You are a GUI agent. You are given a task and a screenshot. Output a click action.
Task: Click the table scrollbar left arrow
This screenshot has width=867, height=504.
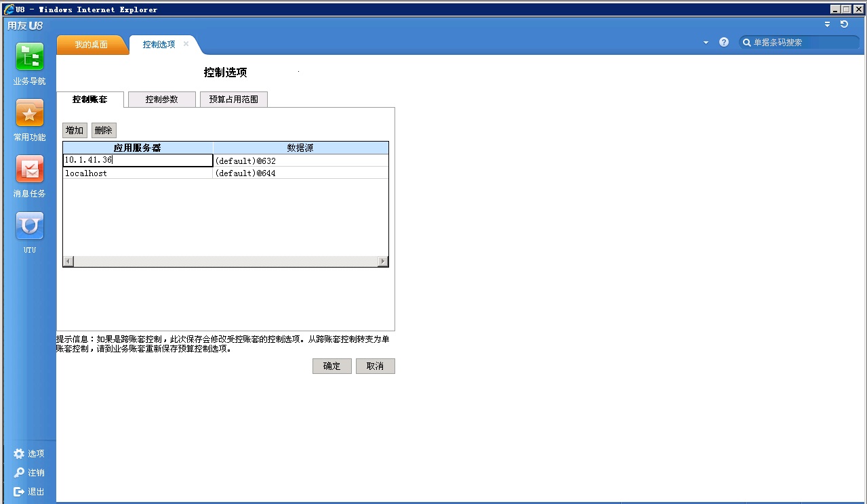[x=68, y=261]
